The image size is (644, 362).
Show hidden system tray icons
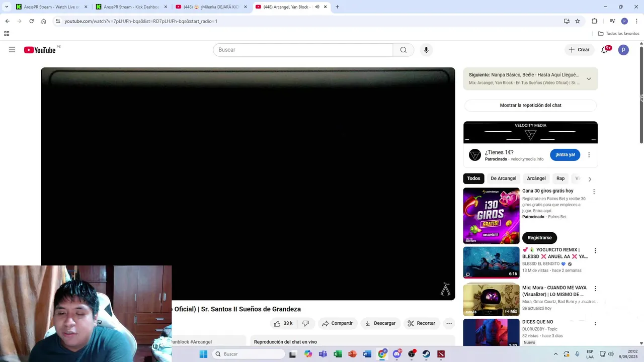tap(555, 354)
